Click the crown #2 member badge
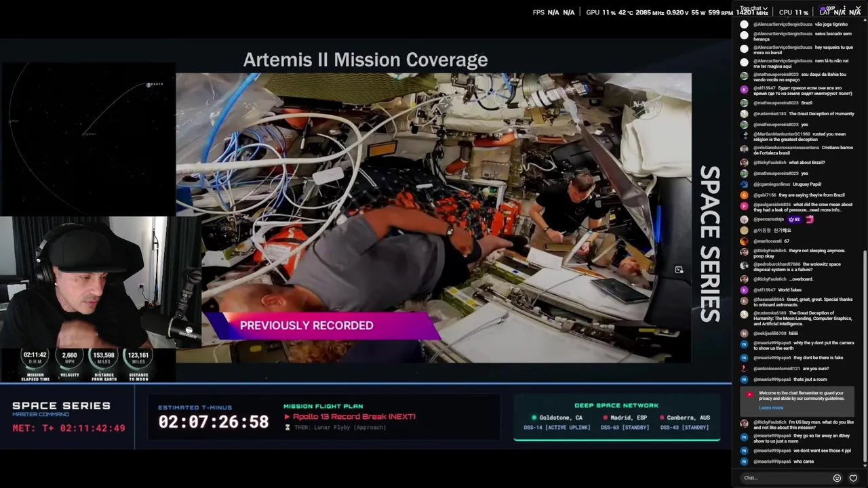The width and height of the screenshot is (868, 488). [794, 220]
